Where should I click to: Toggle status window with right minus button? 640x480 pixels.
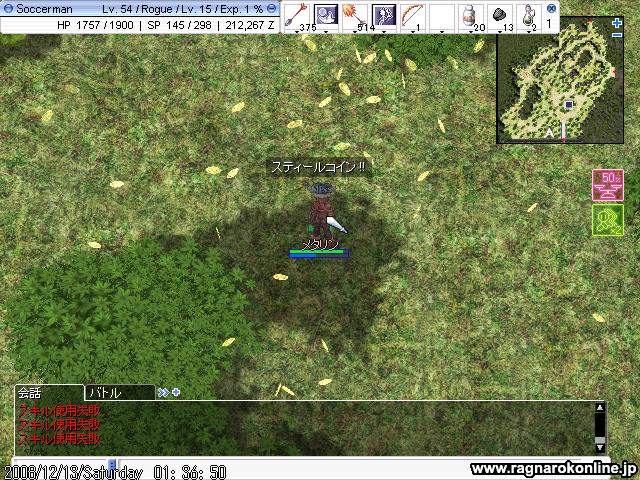[x=271, y=8]
